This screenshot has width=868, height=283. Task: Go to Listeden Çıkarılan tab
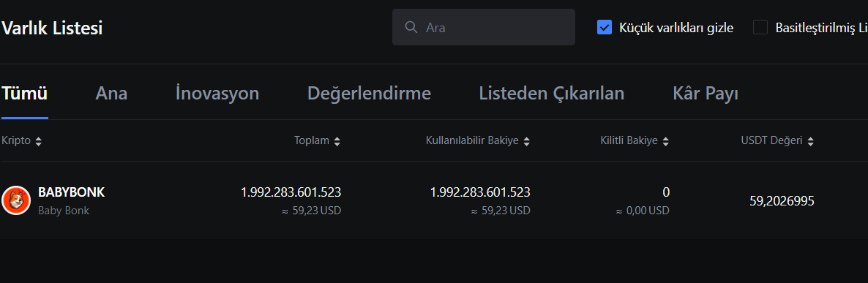551,94
